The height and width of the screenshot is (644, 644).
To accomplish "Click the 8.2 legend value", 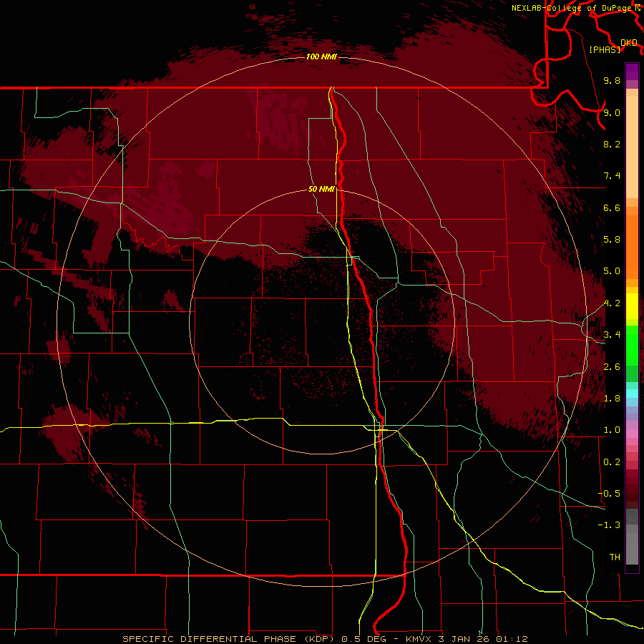I will pos(612,144).
